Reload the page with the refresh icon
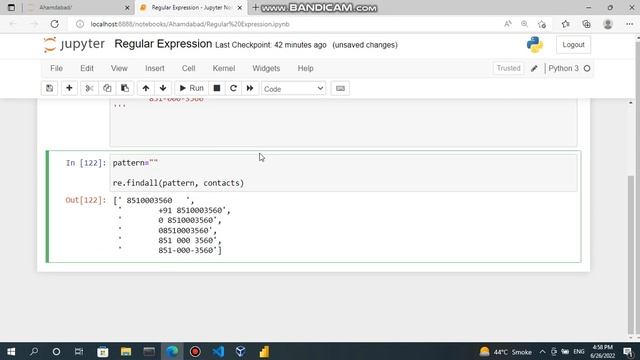640x360 pixels. click(x=54, y=24)
